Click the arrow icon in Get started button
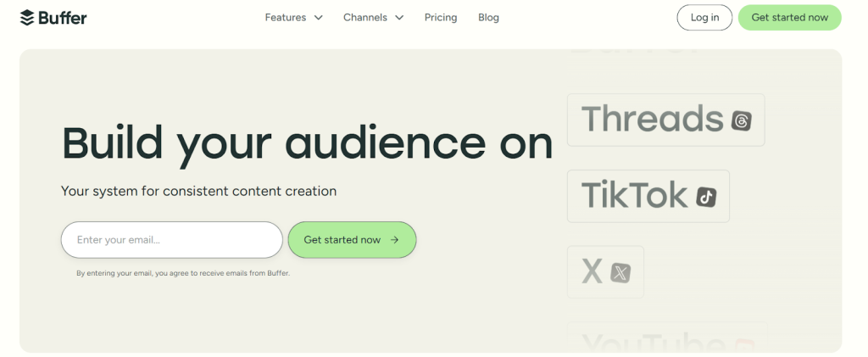This screenshot has height=357, width=868. [x=394, y=240]
